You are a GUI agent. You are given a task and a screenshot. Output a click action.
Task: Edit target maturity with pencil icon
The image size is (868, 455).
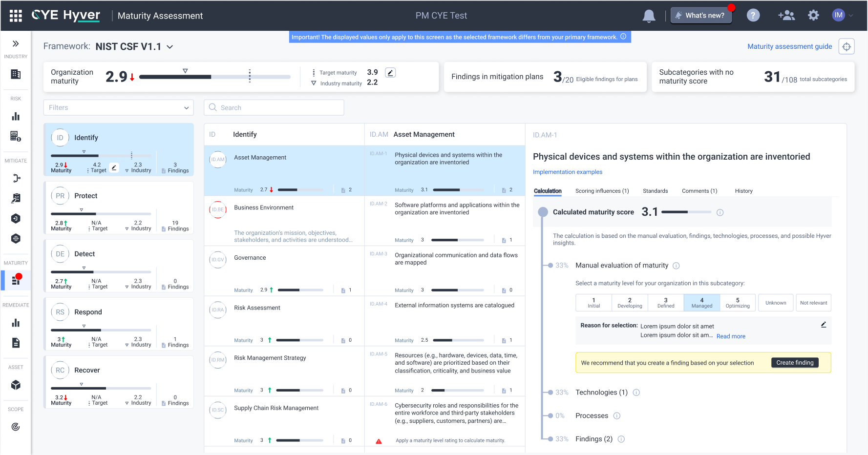tap(390, 73)
